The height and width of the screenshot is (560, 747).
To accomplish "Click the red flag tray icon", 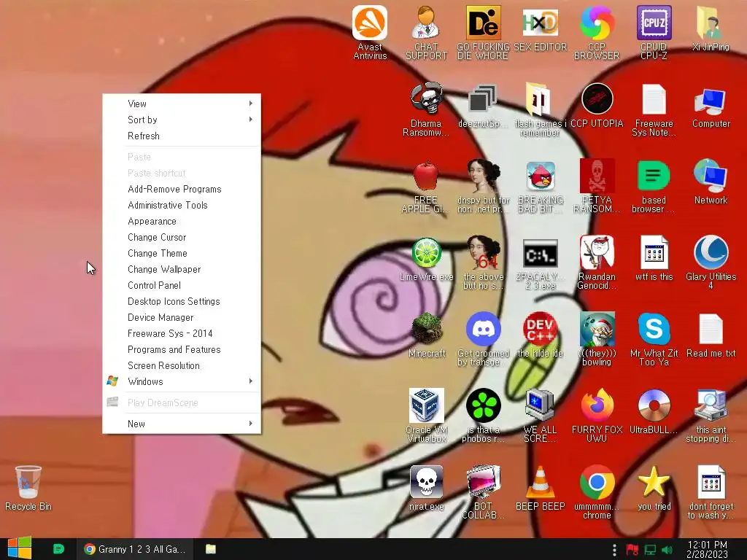I will pyautogui.click(x=632, y=550).
